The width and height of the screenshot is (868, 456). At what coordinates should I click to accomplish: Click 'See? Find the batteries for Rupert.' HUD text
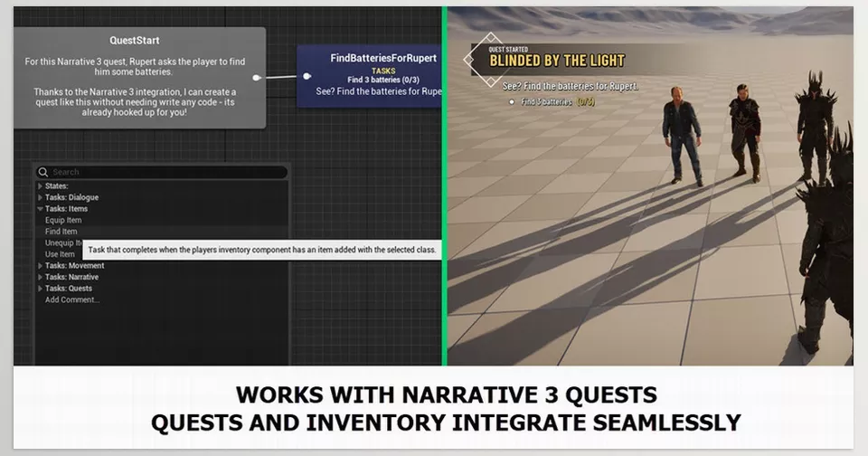pyautogui.click(x=571, y=87)
